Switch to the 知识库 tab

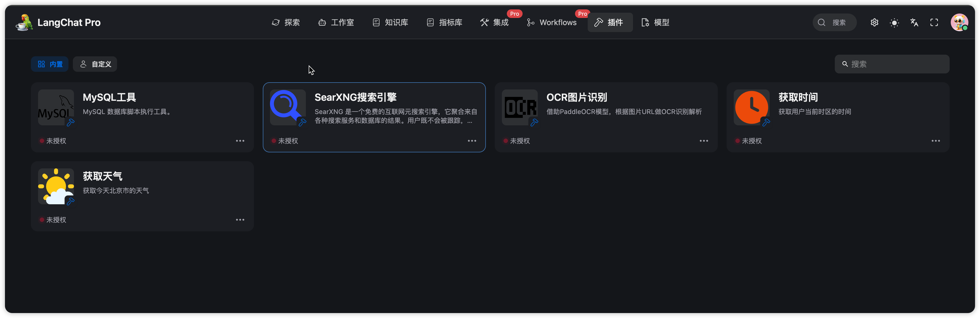click(390, 22)
